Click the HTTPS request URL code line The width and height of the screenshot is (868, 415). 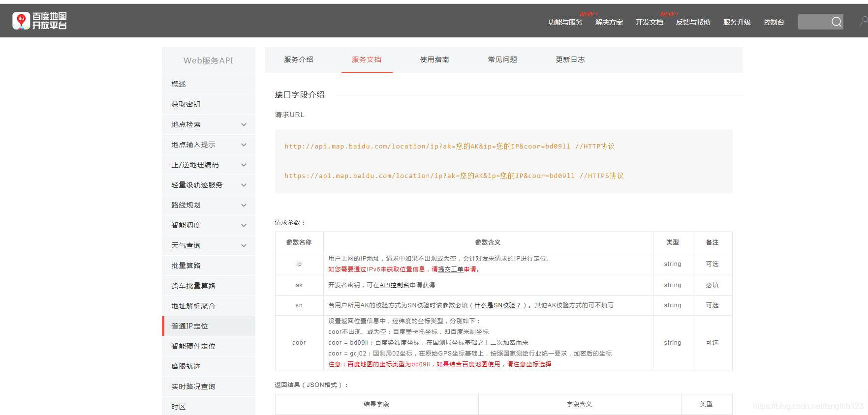(454, 176)
